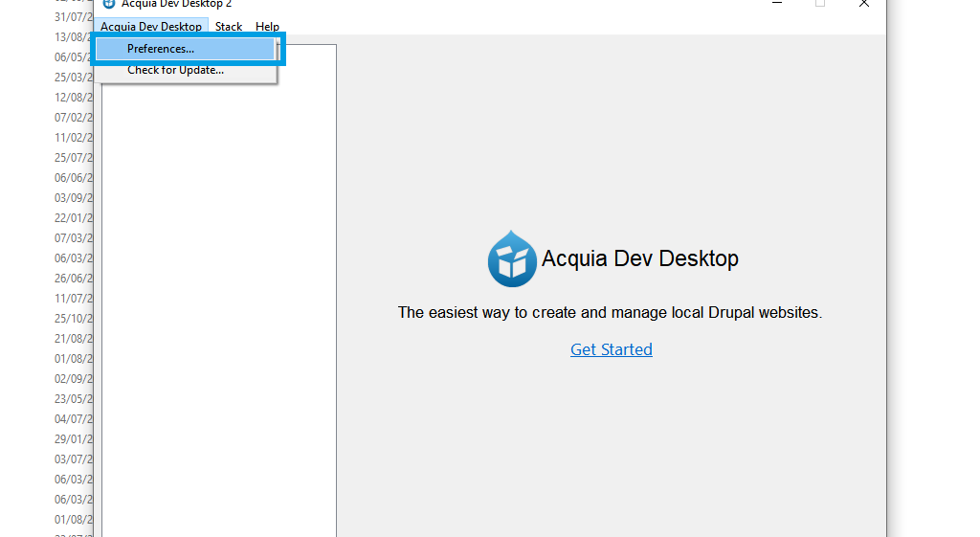Select Preferences... from the dropdown menu

[x=161, y=49]
